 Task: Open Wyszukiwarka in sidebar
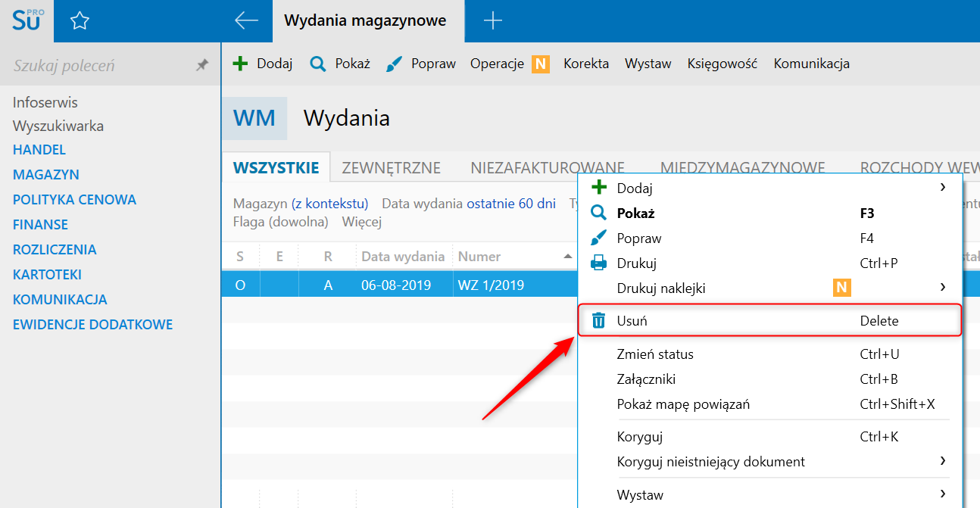(58, 126)
